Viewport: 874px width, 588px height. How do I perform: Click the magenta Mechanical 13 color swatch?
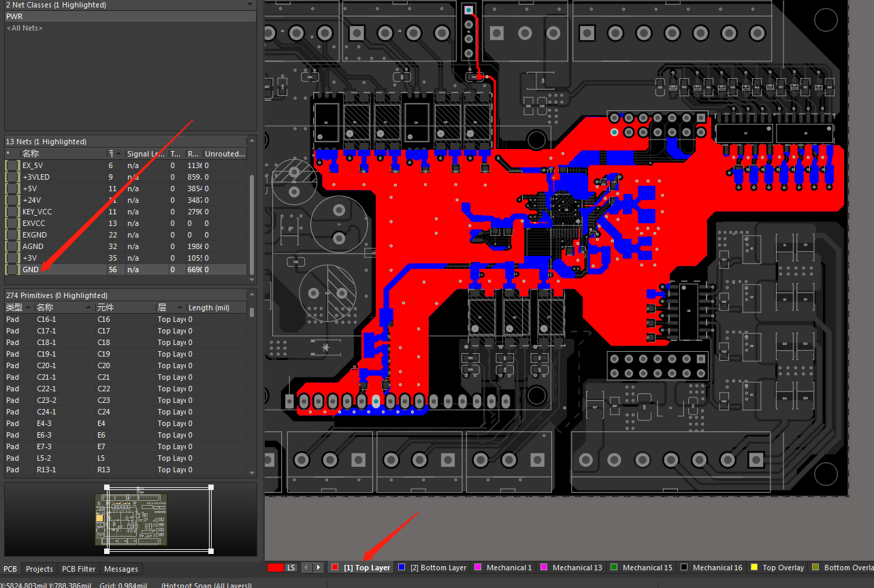pyautogui.click(x=543, y=567)
